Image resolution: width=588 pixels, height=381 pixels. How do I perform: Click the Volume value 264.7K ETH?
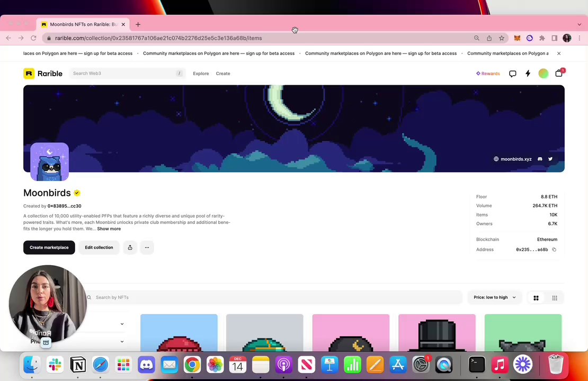click(545, 206)
